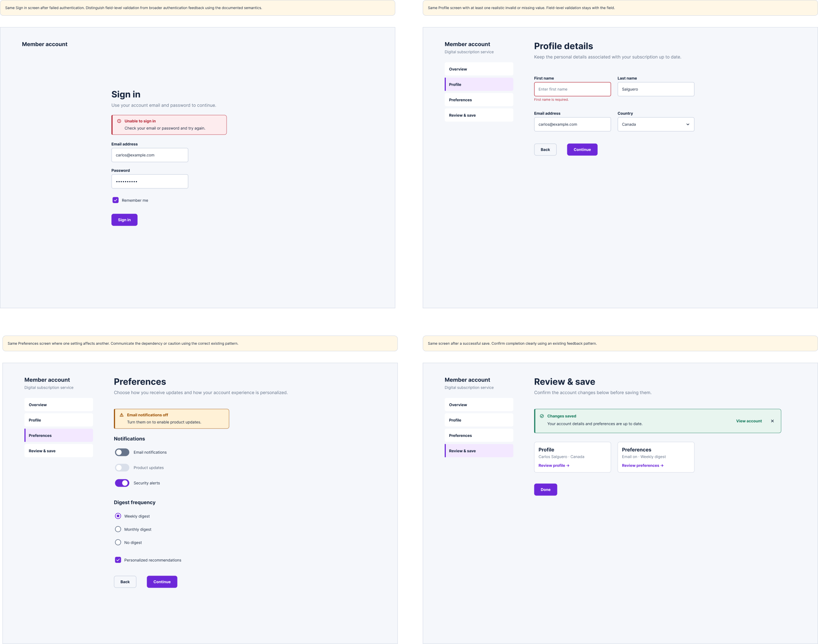This screenshot has height=644, width=818.
Task: Select Review & save in Review screen sidebar
Action: (479, 451)
